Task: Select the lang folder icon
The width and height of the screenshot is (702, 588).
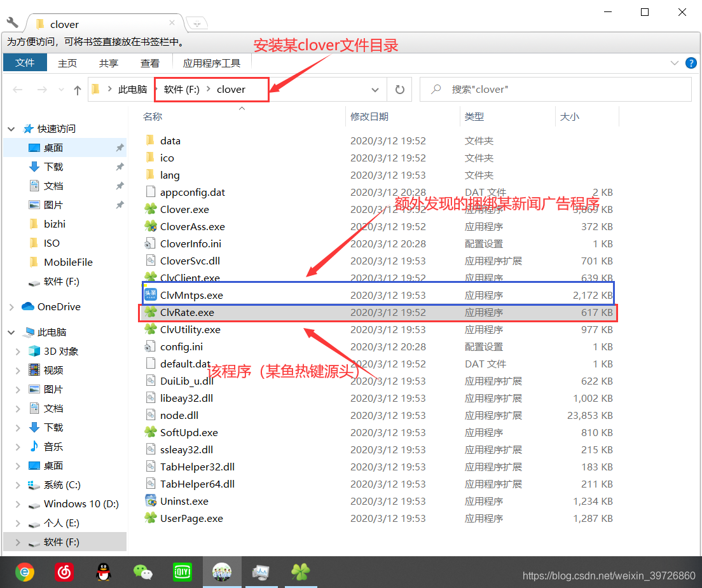Action: (x=151, y=175)
